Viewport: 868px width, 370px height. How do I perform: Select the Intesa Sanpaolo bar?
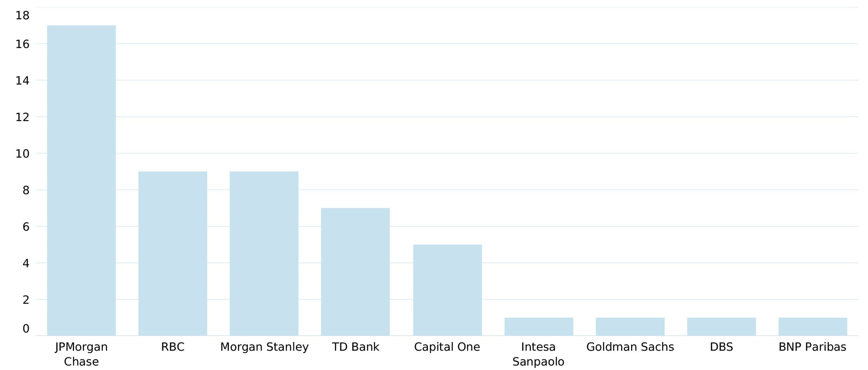pos(539,326)
